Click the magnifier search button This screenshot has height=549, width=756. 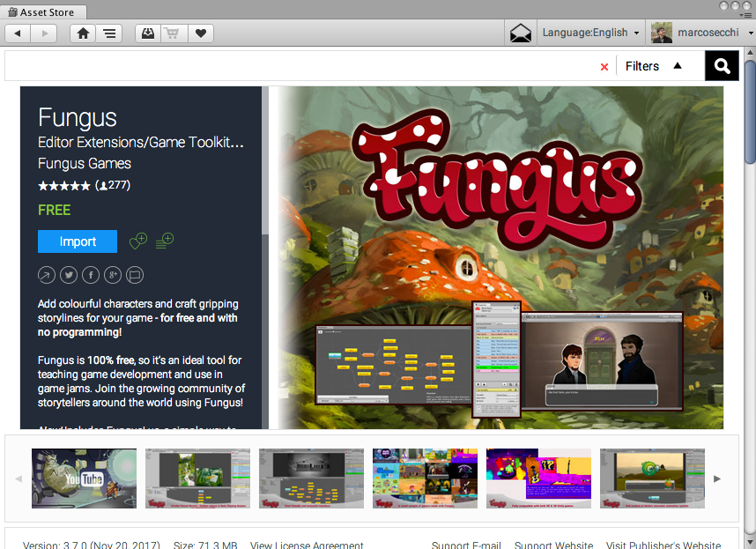(722, 66)
